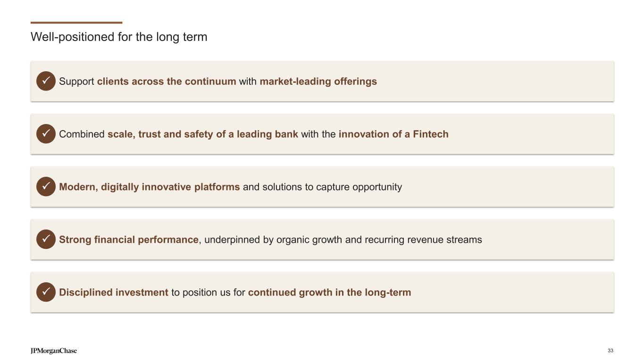The height and width of the screenshot is (362, 644).
Task: Click the text "and solutions to capture opportunity"
Action: click(x=322, y=187)
